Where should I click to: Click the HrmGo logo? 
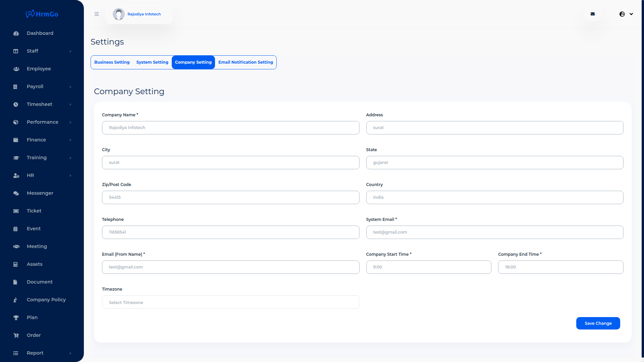[x=42, y=14]
